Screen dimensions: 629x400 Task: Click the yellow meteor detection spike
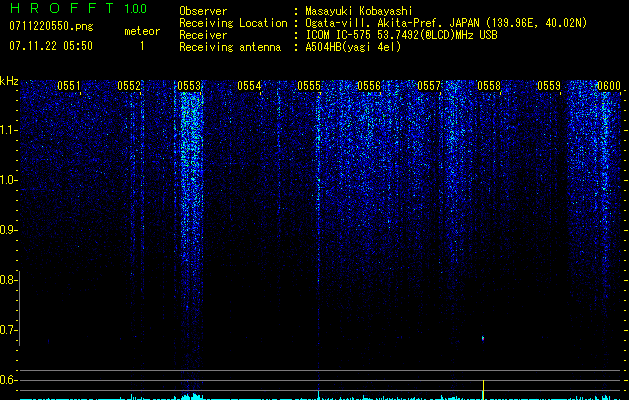click(483, 390)
